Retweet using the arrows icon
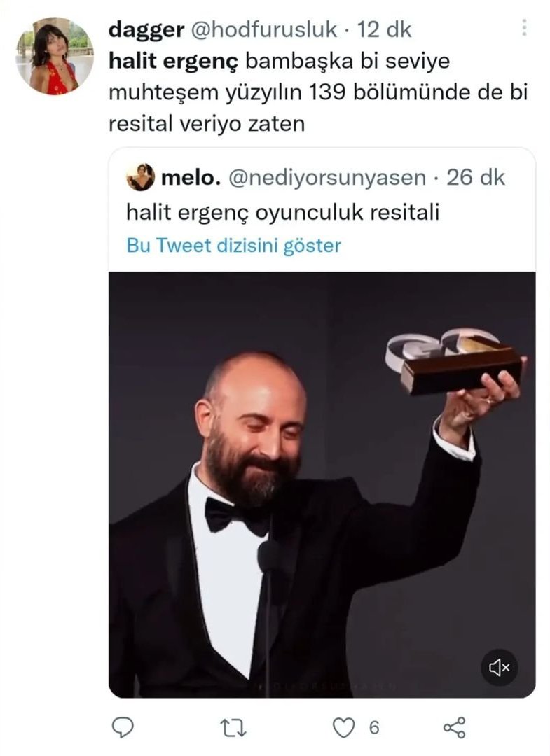 [x=233, y=727]
